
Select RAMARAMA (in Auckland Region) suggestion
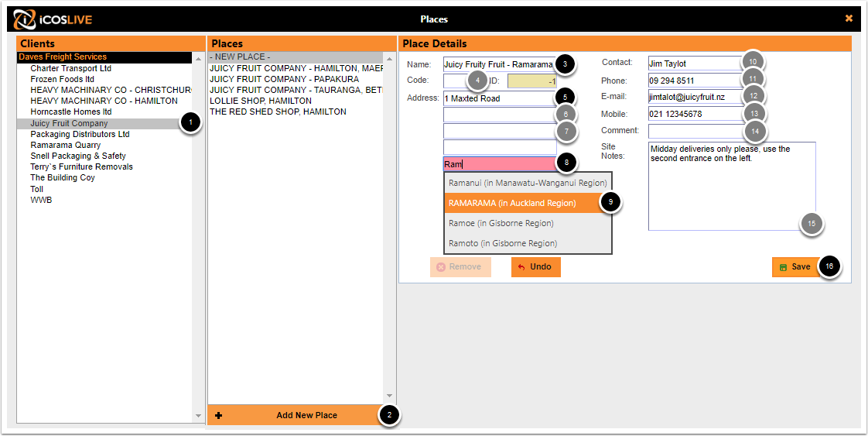pyautogui.click(x=528, y=203)
